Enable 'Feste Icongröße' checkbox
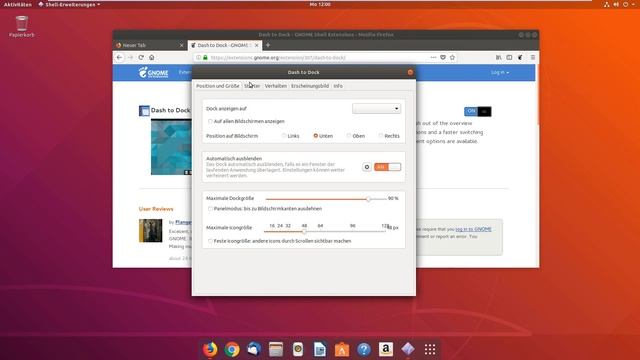This screenshot has height=360, width=640. tap(210, 241)
